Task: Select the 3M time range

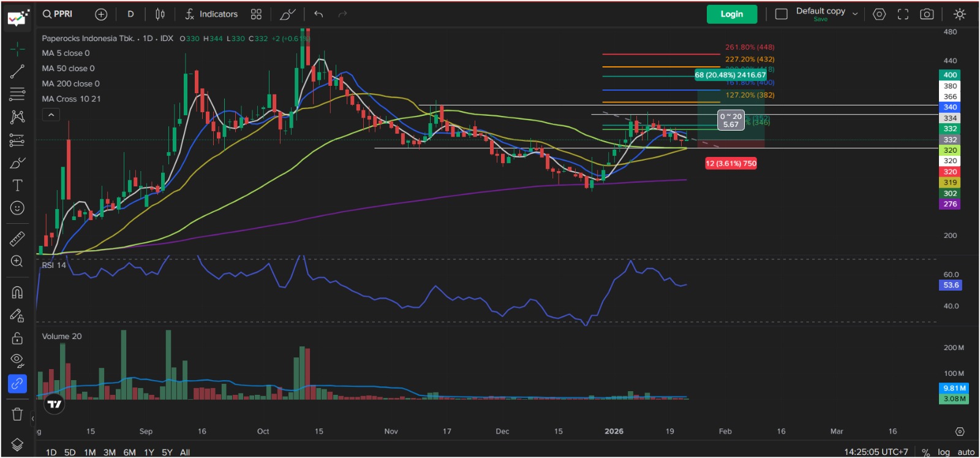Action: pos(110,452)
